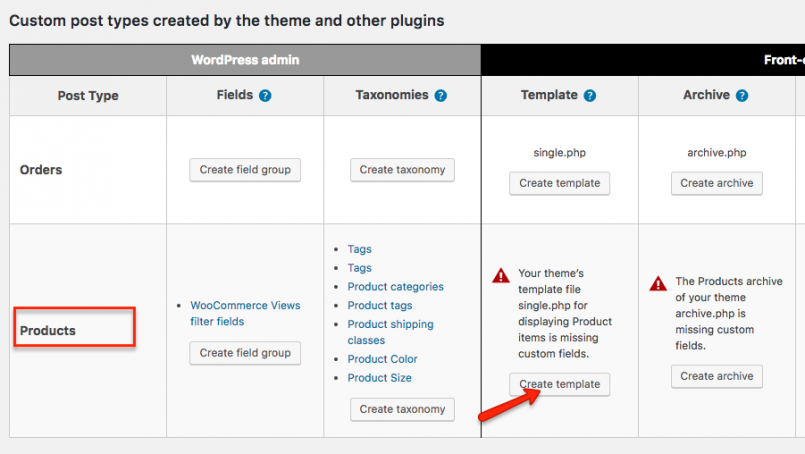Viewport: 805px width, 454px height.
Task: Open the Product Size taxonomy link
Action: click(x=379, y=378)
